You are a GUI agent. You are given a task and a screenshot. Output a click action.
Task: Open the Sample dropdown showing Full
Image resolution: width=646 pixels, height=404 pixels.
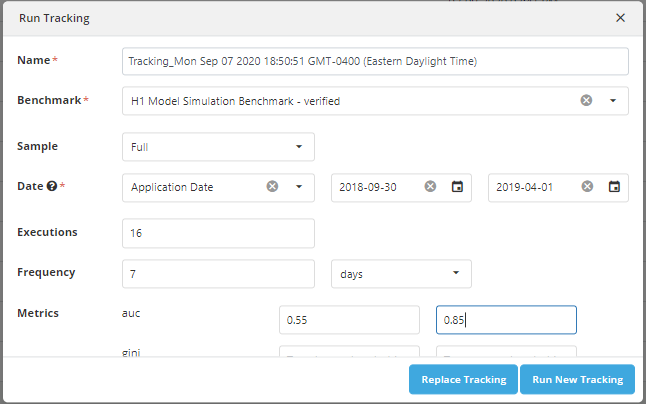click(218, 147)
